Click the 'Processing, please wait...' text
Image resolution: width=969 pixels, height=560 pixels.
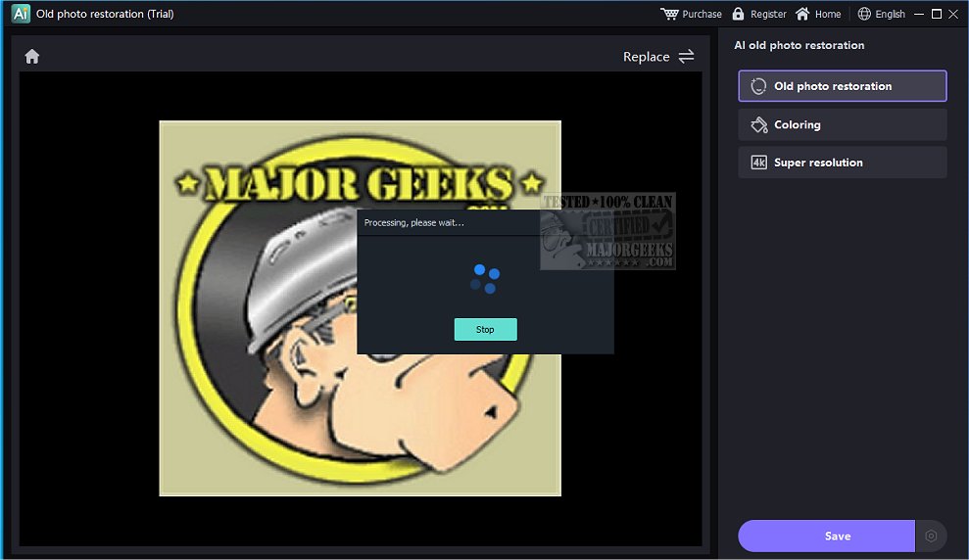tap(414, 223)
